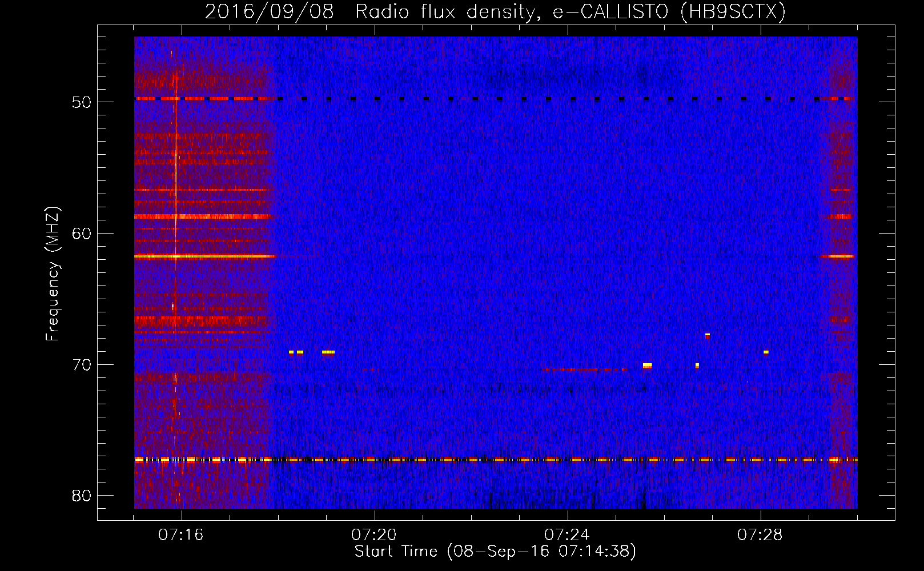Viewport: 924px width, 571px height.
Task: Click the 07:16 time tick label
Action: point(181,535)
